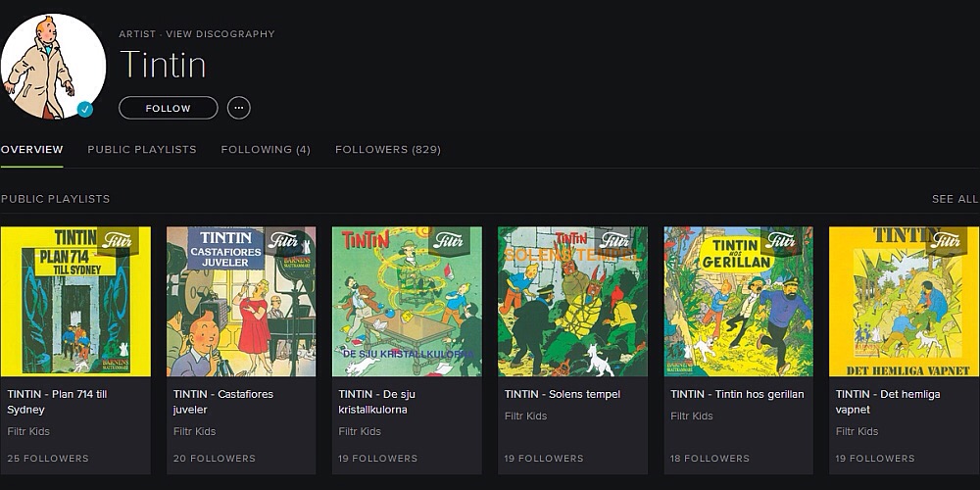Expand playlists with See All

point(954,199)
